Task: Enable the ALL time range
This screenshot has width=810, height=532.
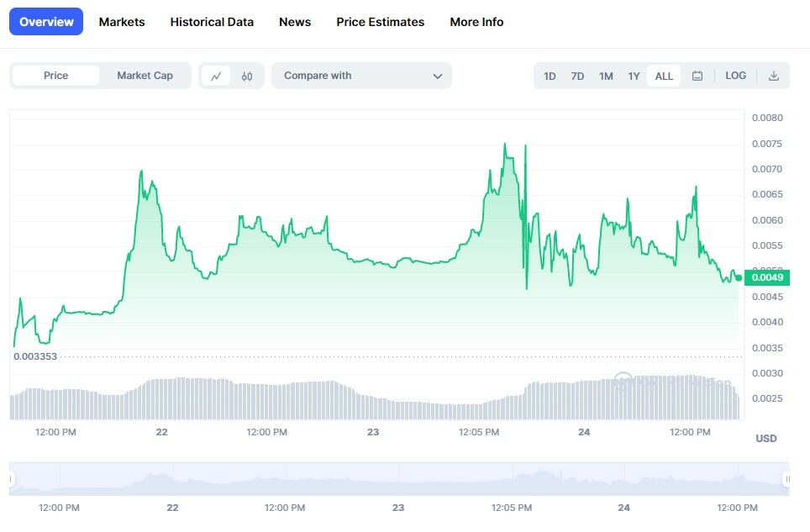Action: click(663, 75)
